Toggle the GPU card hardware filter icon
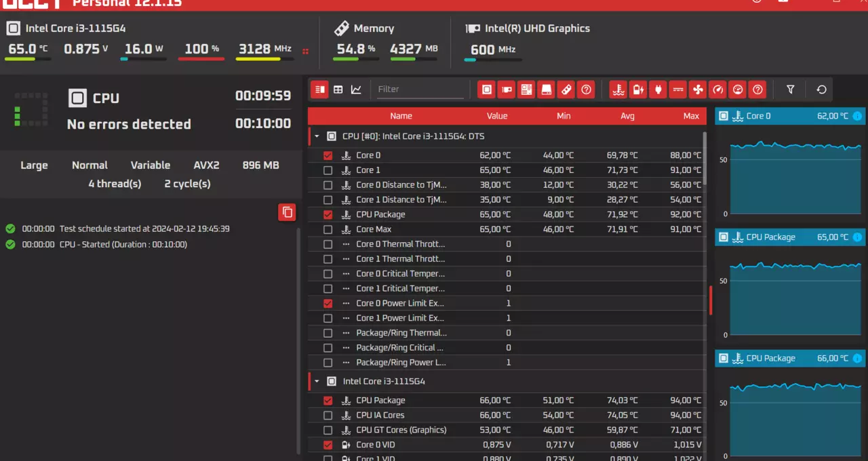This screenshot has width=868, height=461. (x=507, y=89)
